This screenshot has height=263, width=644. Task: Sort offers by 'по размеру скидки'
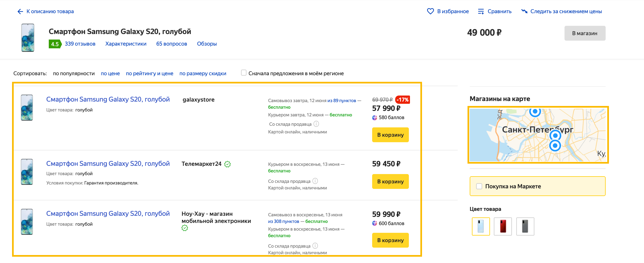(x=203, y=74)
